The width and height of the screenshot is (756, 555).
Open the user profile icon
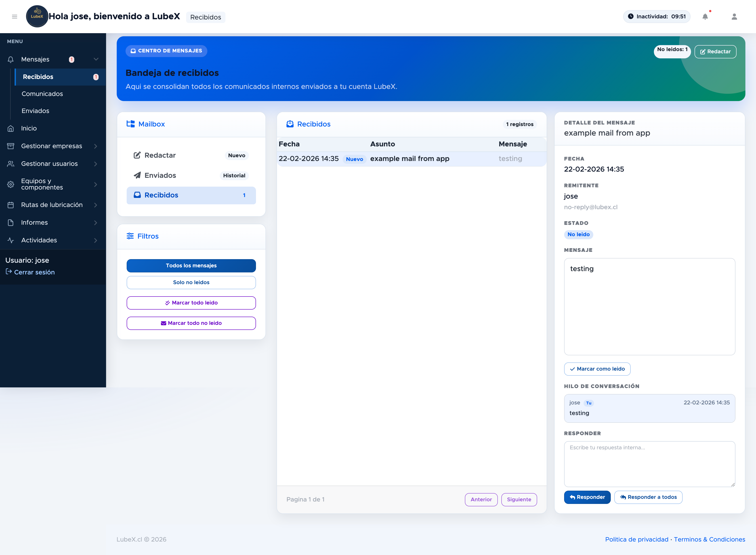coord(734,17)
